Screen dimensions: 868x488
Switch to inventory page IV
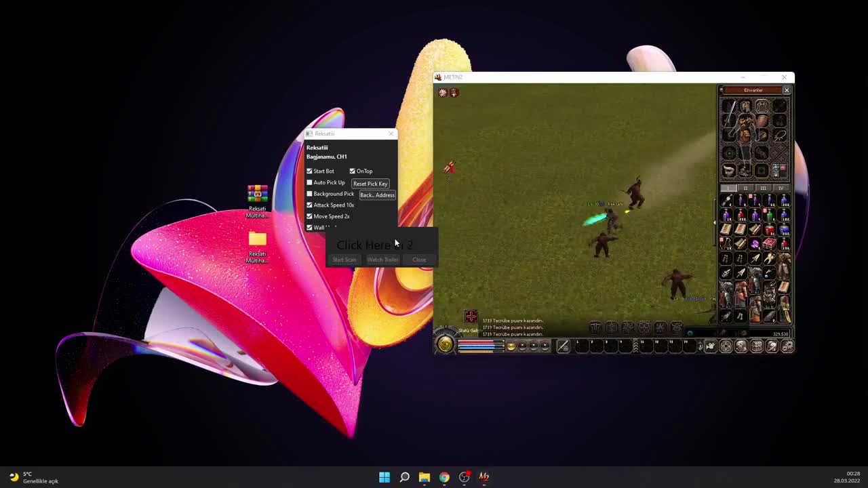[x=781, y=188]
